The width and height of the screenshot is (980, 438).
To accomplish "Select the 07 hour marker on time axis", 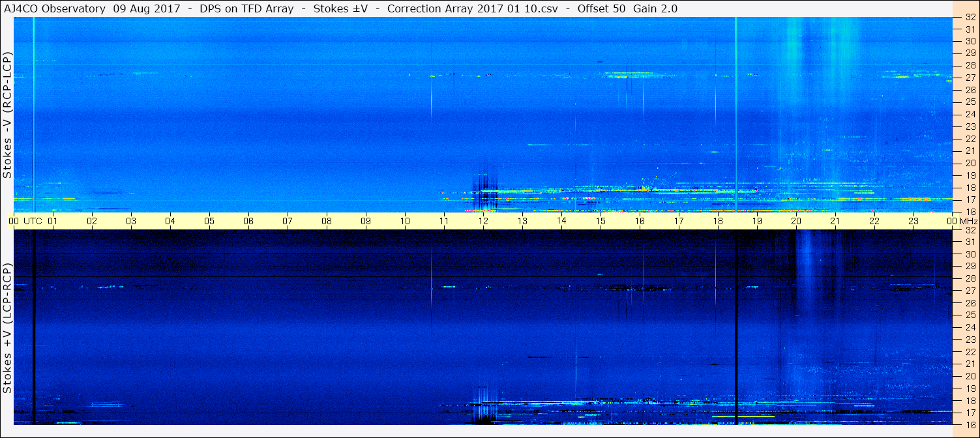I will coord(288,221).
